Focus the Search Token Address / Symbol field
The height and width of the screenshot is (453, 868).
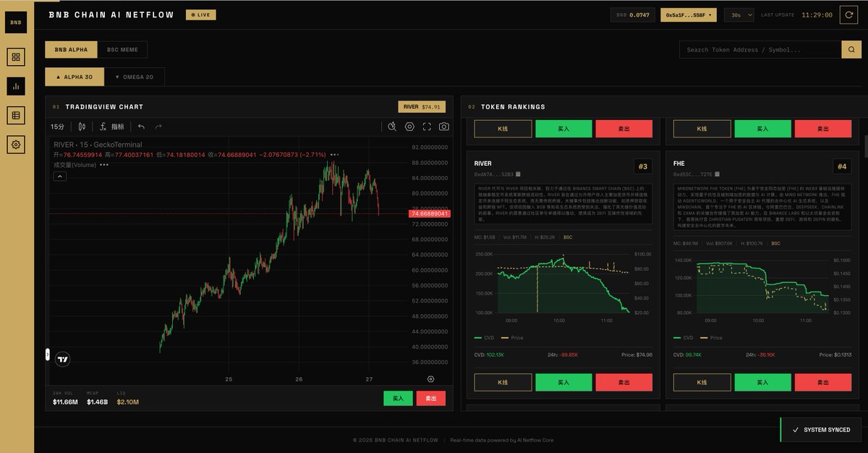tap(760, 49)
